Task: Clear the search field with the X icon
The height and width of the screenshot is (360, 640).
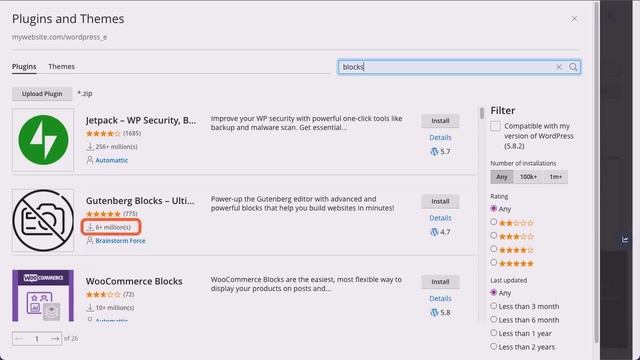Action: 558,67
